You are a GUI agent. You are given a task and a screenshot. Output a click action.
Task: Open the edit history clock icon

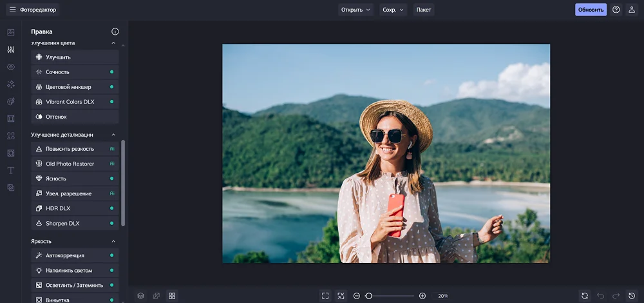(x=632, y=296)
